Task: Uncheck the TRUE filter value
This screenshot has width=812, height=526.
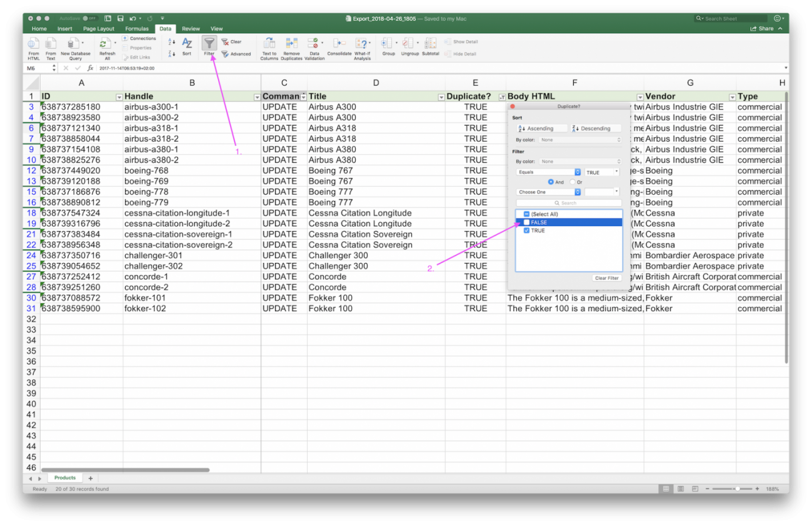Action: tap(526, 230)
